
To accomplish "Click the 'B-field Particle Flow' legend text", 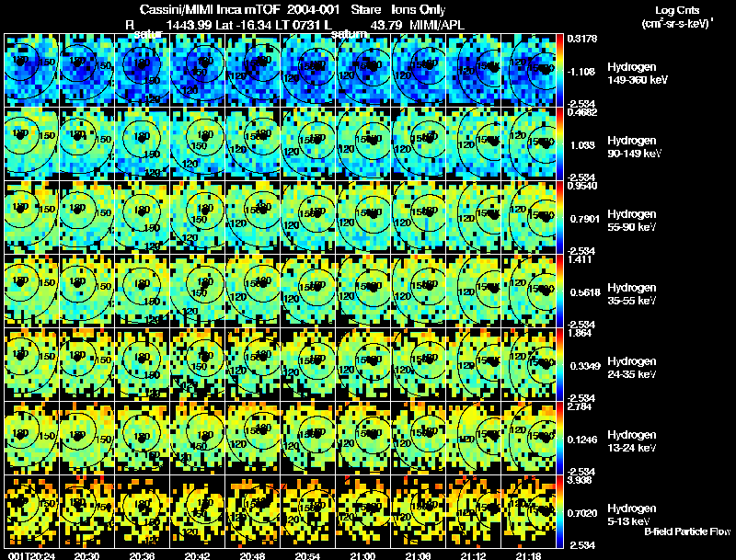I will [x=687, y=531].
